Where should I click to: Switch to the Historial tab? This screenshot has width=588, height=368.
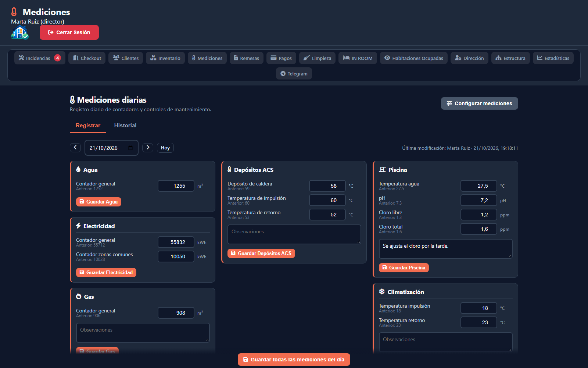[125, 125]
